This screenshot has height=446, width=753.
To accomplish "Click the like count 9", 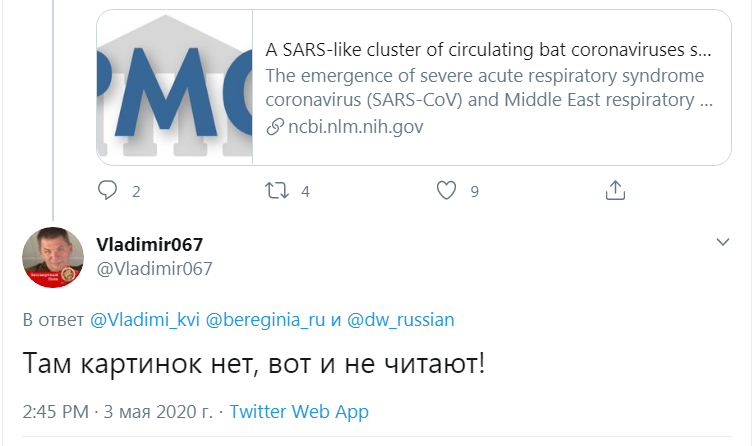I will (475, 191).
